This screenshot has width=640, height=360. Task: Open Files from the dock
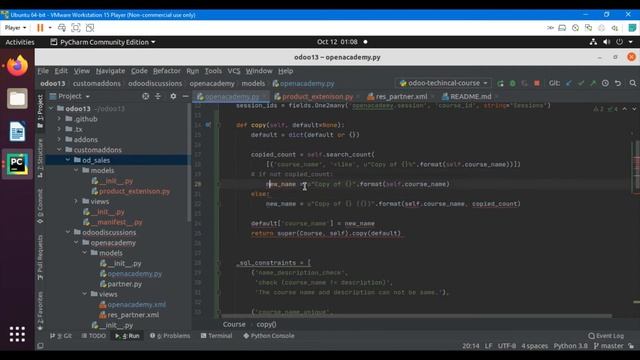pos(17,98)
